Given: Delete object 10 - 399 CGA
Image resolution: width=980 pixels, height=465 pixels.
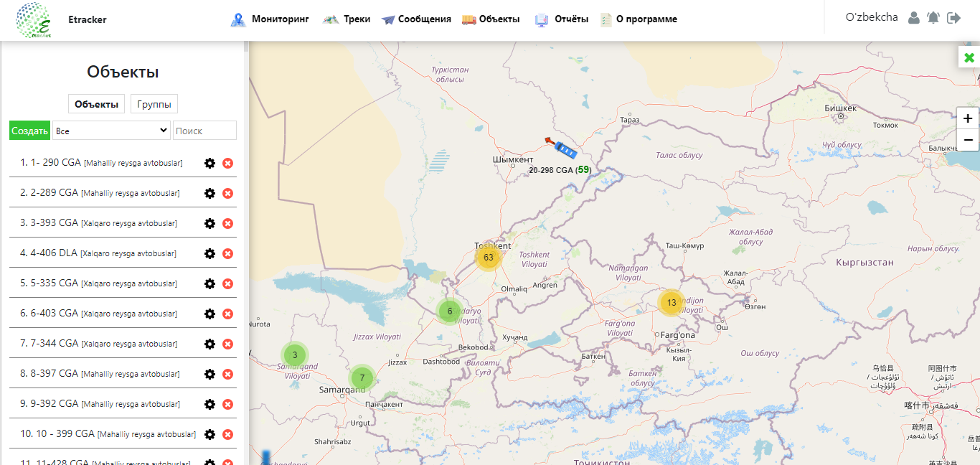Looking at the screenshot, I should coord(228,434).
